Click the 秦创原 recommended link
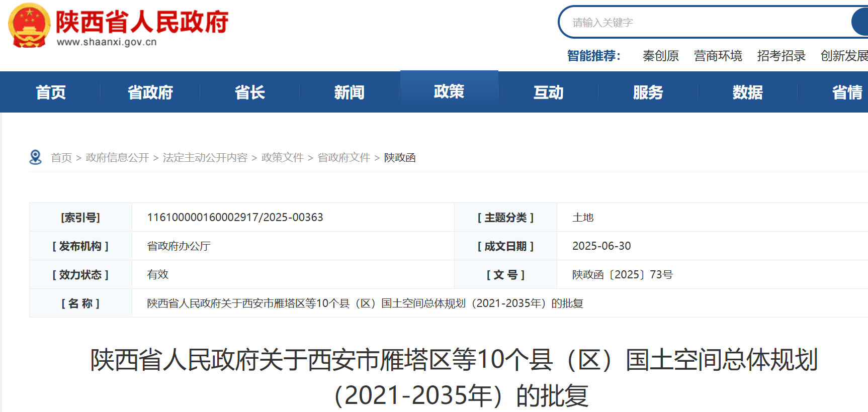This screenshot has width=868, height=412. pyautogui.click(x=661, y=56)
